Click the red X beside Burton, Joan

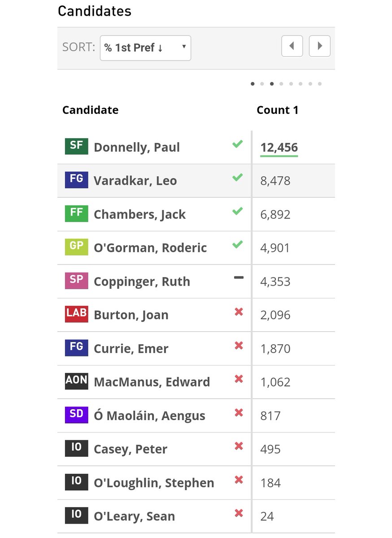click(x=239, y=312)
